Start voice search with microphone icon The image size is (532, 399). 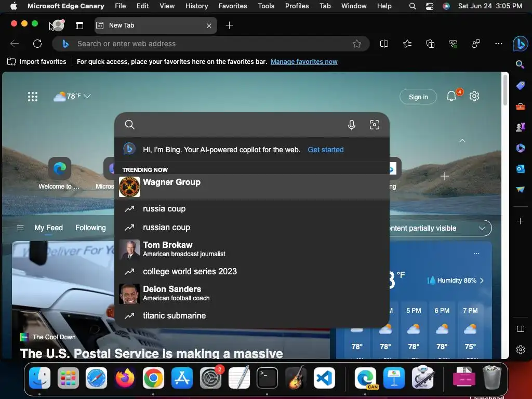352,125
